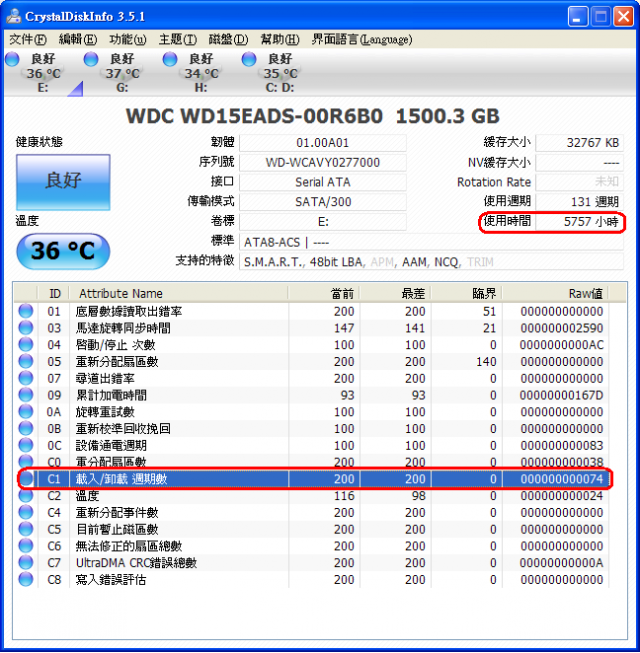
Task: Click the 良好 health status button
Action: (x=63, y=182)
